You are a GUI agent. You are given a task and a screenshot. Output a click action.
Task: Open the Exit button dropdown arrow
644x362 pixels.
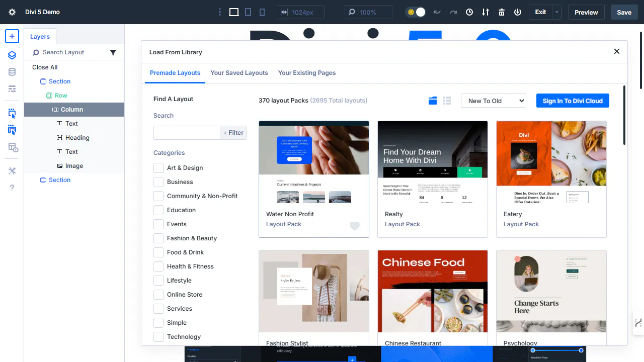click(557, 12)
